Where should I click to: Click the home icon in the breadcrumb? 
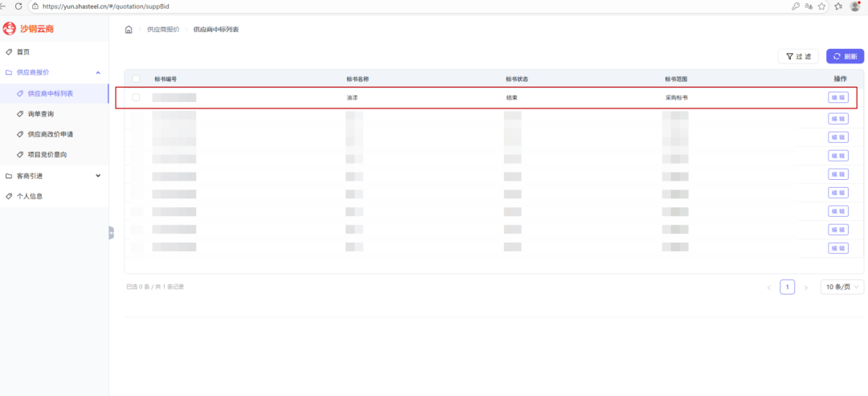129,30
